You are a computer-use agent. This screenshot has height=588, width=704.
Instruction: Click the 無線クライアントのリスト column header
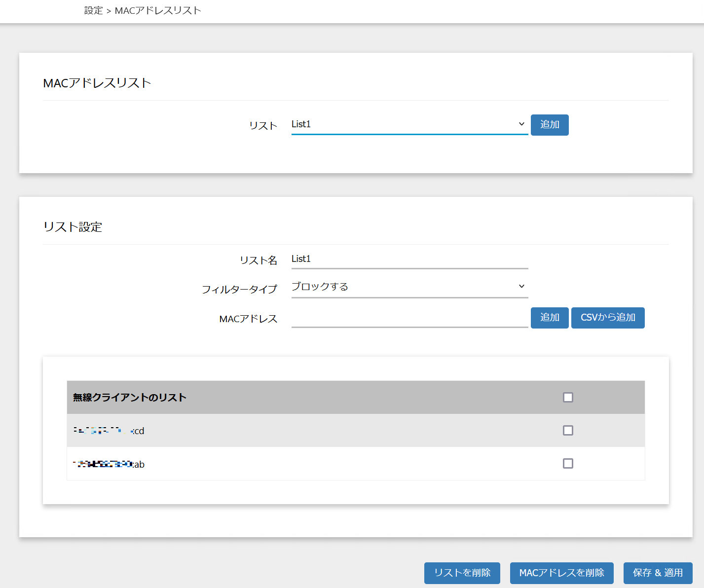click(x=130, y=398)
